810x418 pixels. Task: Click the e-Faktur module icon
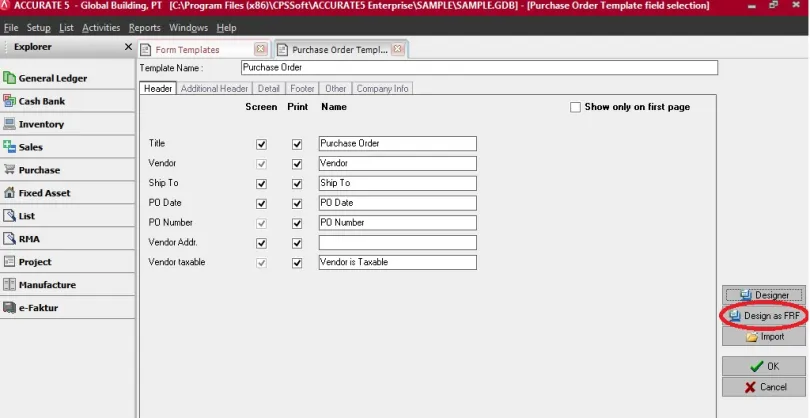(x=10, y=308)
